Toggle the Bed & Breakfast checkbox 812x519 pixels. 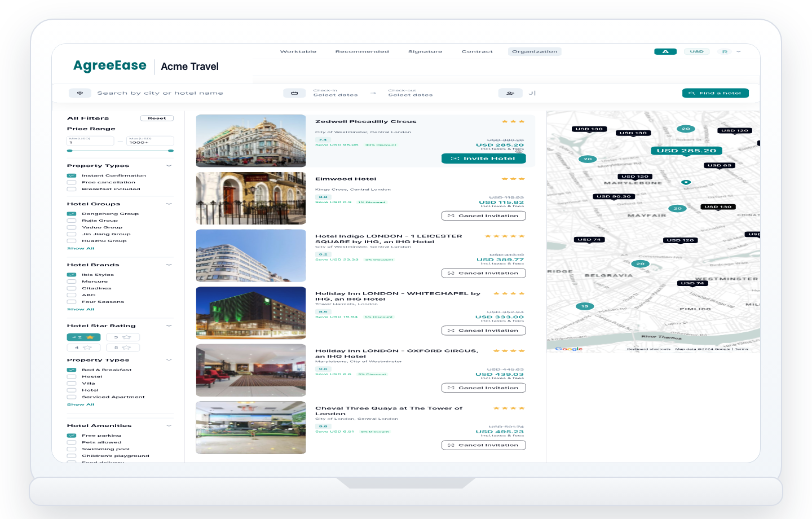(x=72, y=370)
